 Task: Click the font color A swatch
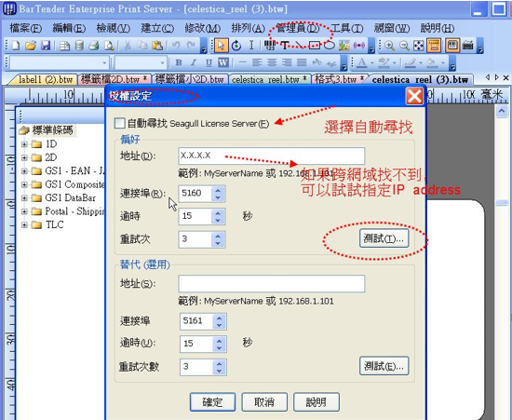pyautogui.click(x=361, y=62)
